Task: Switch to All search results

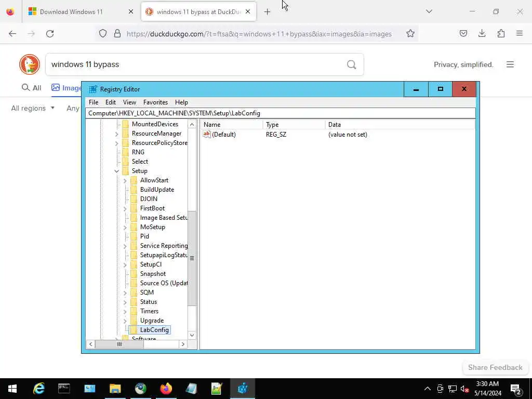Action: click(x=32, y=88)
